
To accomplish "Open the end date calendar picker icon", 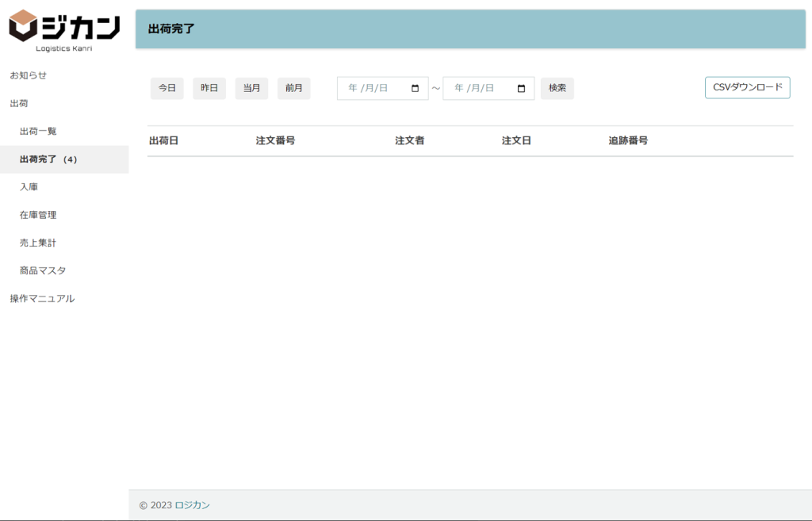I will (521, 89).
